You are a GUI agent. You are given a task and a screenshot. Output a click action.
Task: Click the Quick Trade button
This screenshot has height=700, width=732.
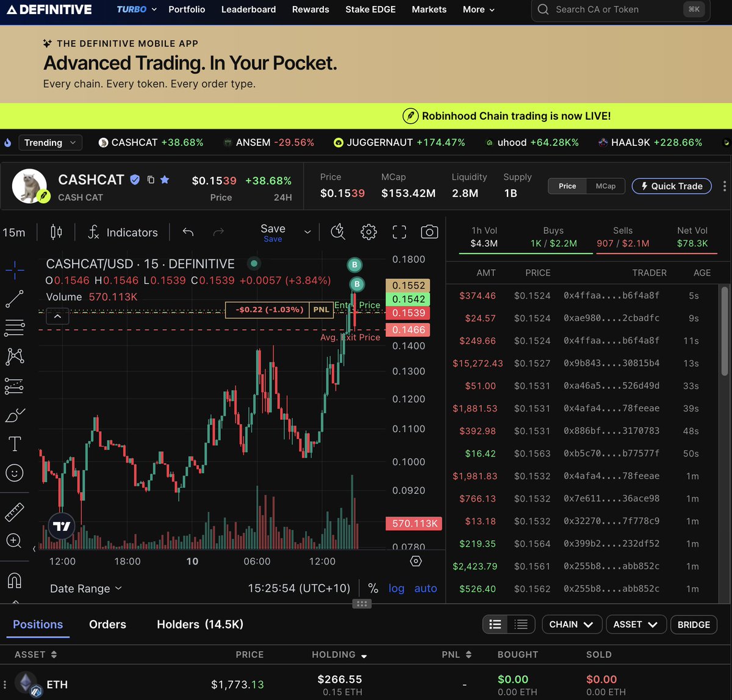click(x=672, y=186)
